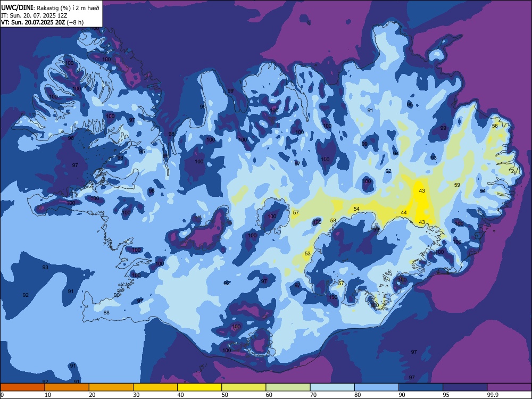Click the humidity value 59 on the map

pos(457,185)
